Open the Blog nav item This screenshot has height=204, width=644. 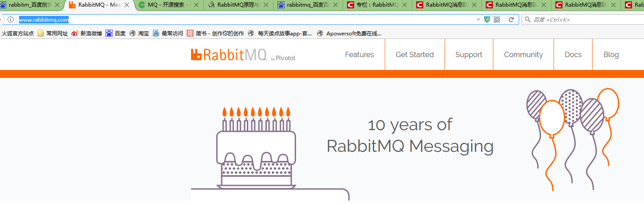tap(611, 54)
